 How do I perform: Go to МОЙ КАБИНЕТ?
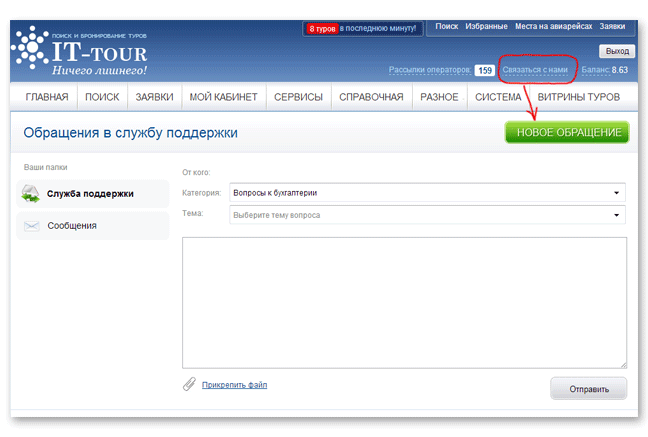223,97
